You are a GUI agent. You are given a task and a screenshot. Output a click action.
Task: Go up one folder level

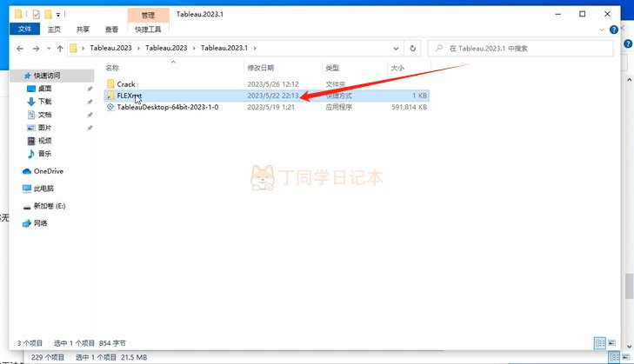click(60, 49)
